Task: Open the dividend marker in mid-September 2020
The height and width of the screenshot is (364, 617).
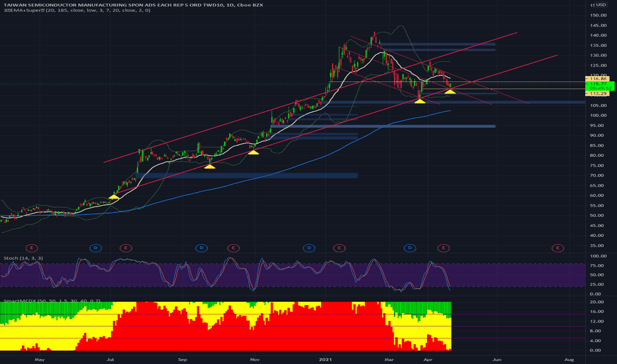Action: pos(201,248)
